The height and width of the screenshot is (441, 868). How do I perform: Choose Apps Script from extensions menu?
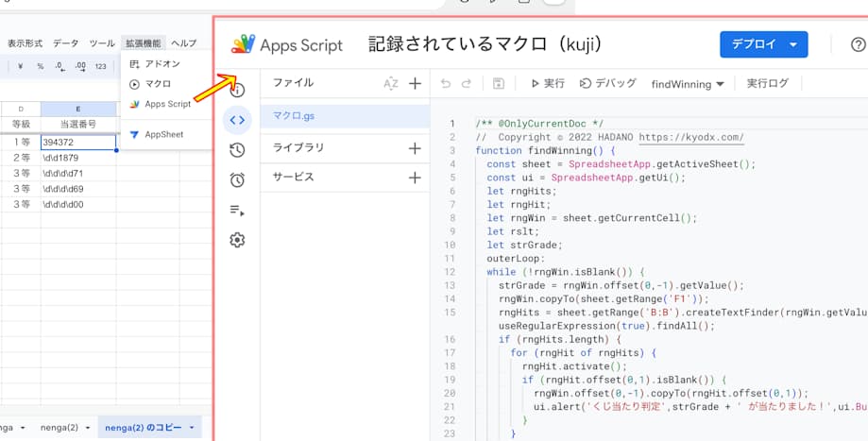[166, 104]
